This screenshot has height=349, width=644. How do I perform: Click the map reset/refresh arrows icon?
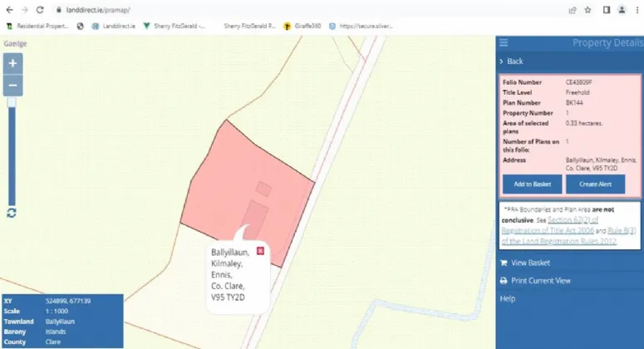(12, 213)
